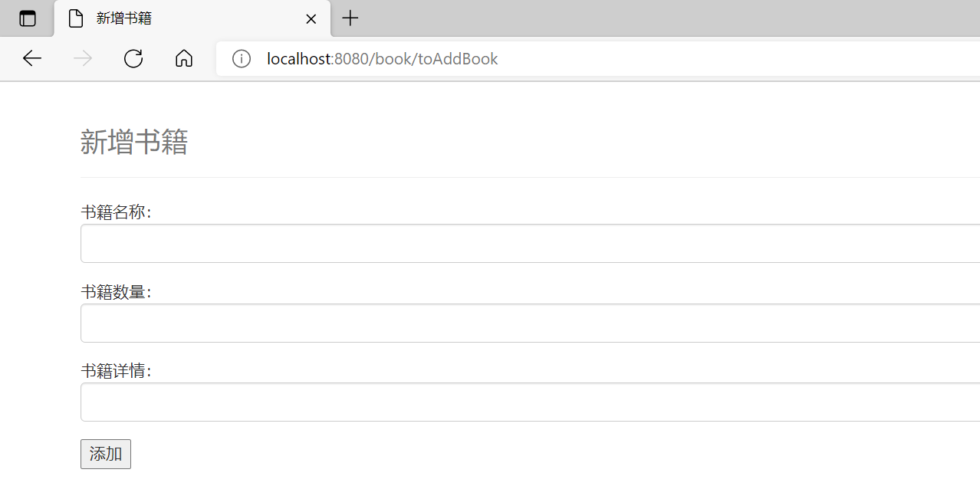
Task: Open the tab actions menu icon
Action: coord(28,18)
